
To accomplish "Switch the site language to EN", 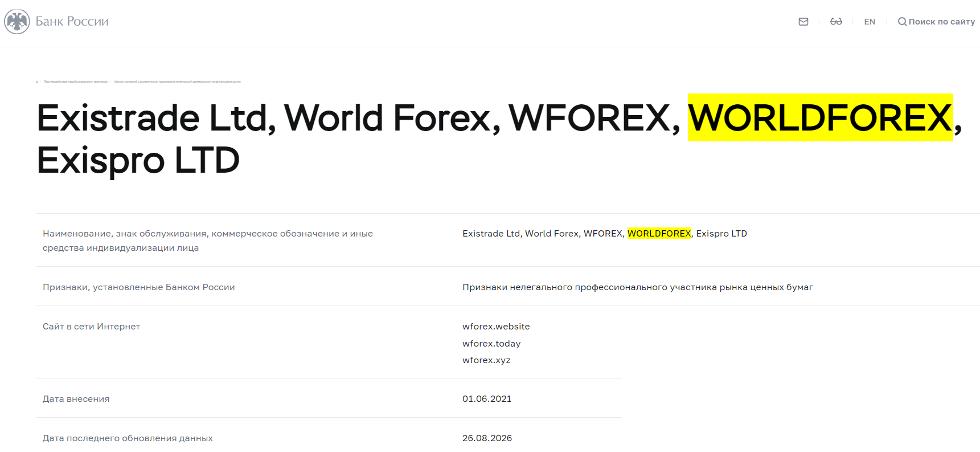I will tap(870, 22).
